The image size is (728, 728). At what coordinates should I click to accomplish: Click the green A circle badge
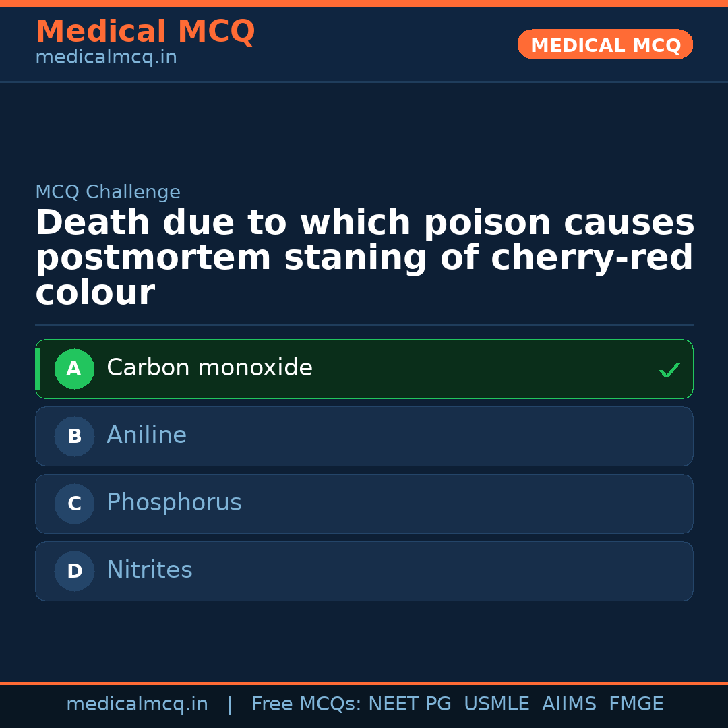[x=74, y=369]
